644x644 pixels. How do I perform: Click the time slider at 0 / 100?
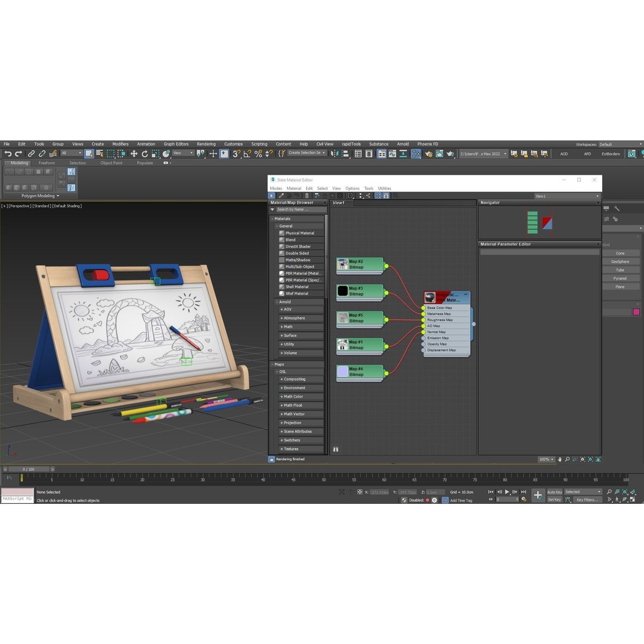point(29,469)
